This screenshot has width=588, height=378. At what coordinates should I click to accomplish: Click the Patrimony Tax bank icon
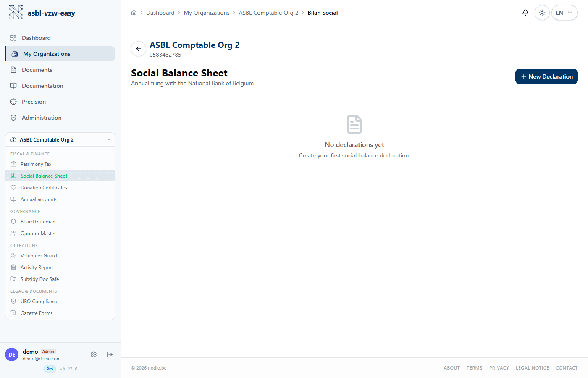click(x=13, y=164)
